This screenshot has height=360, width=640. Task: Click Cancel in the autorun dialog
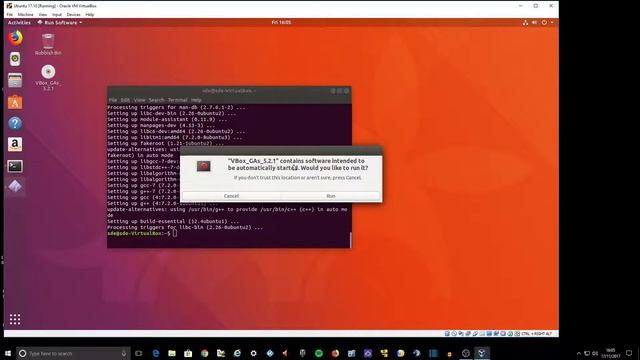[x=231, y=196]
